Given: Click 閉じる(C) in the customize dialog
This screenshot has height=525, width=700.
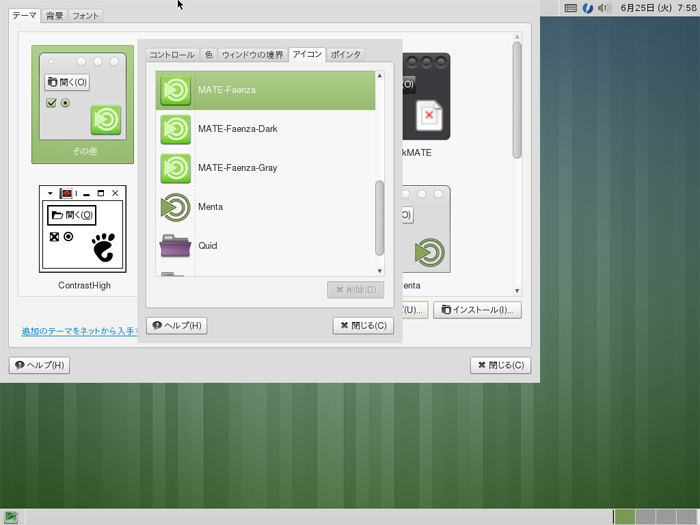Looking at the screenshot, I should pos(363,325).
